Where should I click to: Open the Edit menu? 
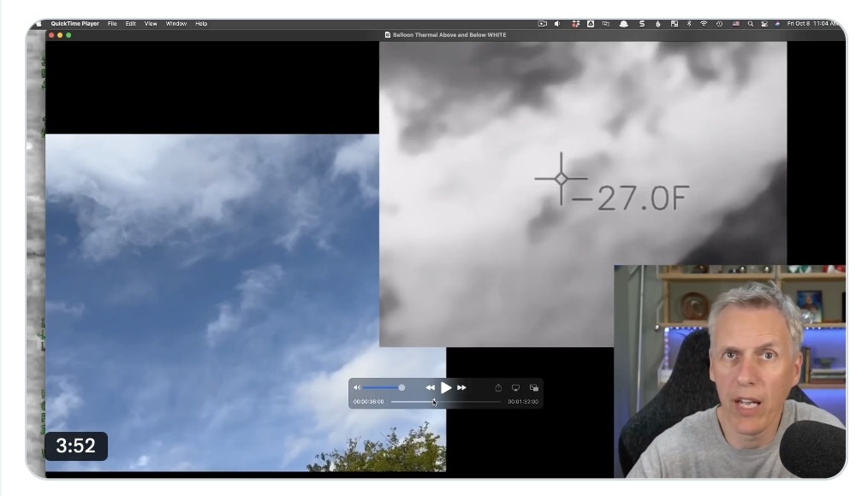(130, 24)
